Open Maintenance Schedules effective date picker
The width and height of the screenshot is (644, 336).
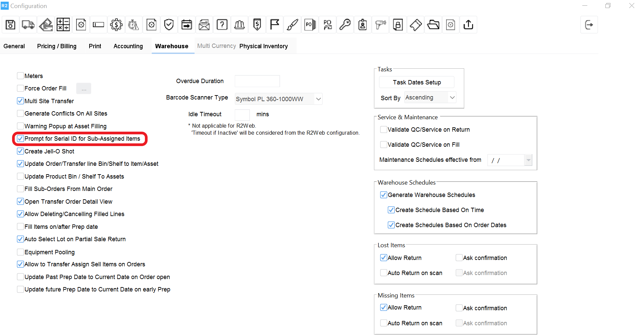tap(528, 160)
